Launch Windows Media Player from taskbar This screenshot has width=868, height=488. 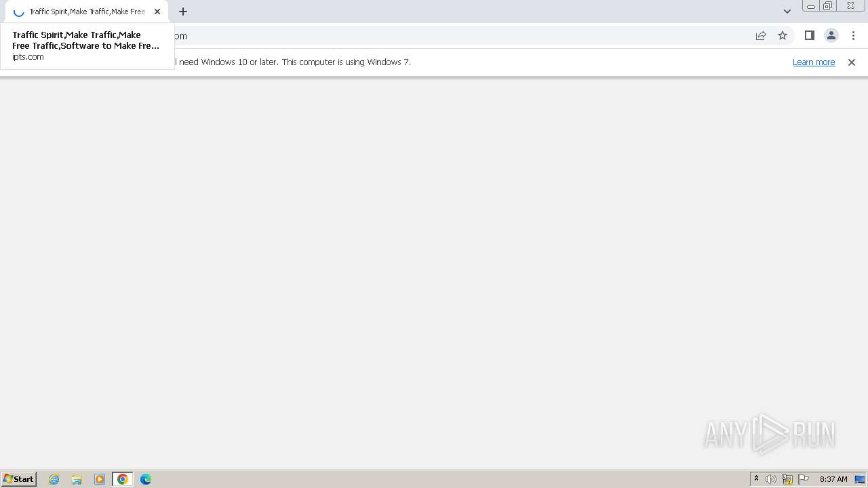100,479
